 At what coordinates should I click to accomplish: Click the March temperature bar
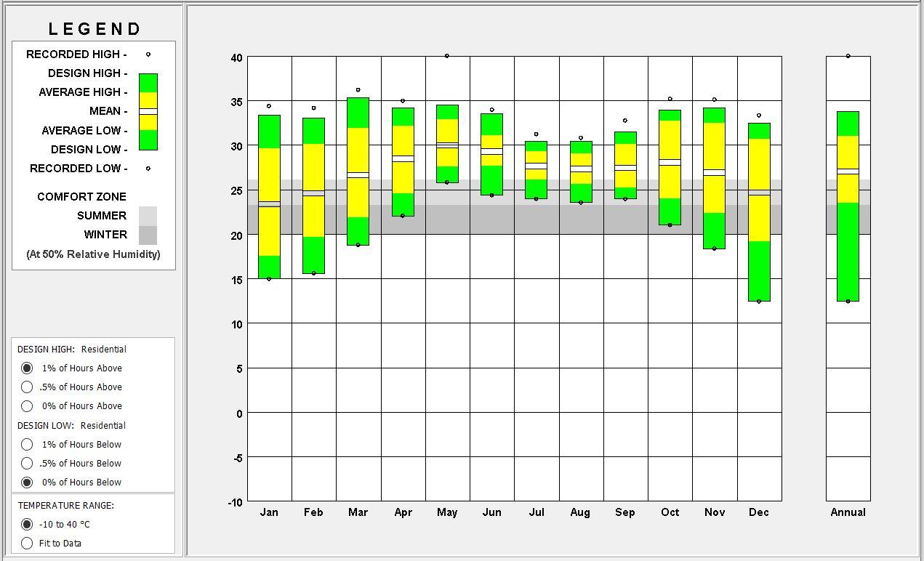coord(358,171)
